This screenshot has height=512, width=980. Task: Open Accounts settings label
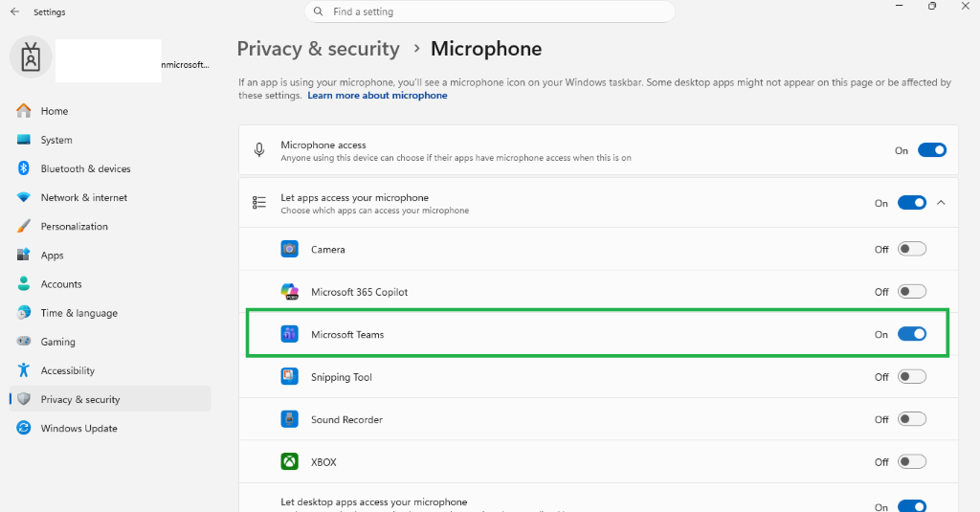coord(61,284)
